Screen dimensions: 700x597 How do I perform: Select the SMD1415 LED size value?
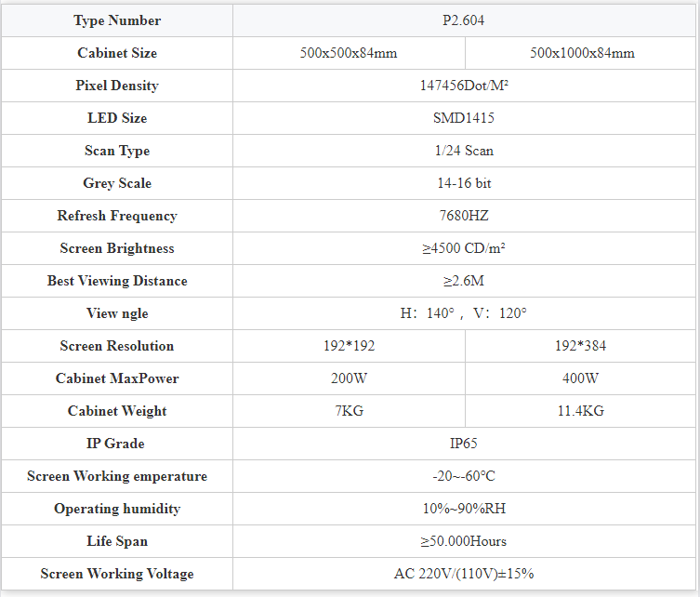pos(464,118)
